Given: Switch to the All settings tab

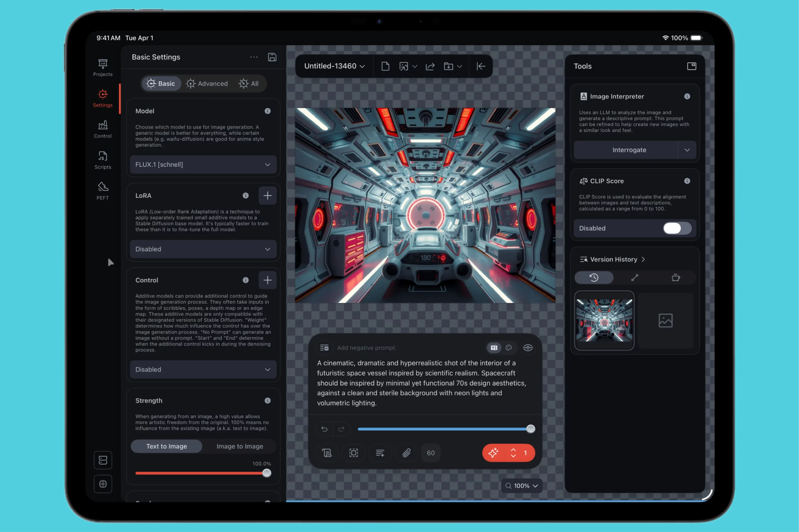Looking at the screenshot, I should point(248,84).
